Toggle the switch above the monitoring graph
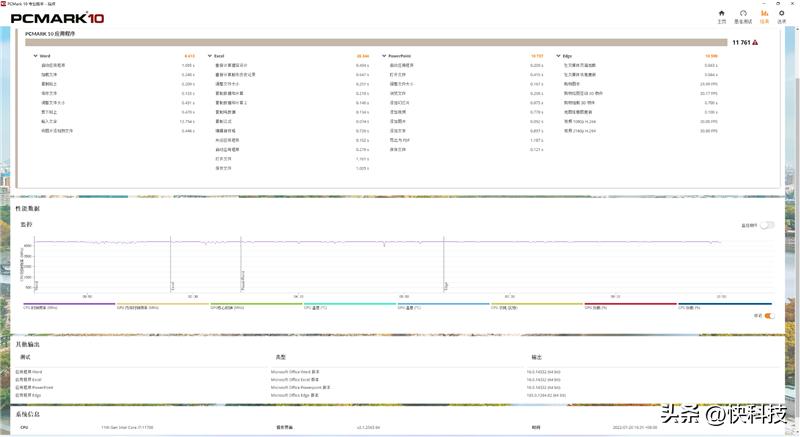The width and height of the screenshot is (800, 437). [767, 225]
